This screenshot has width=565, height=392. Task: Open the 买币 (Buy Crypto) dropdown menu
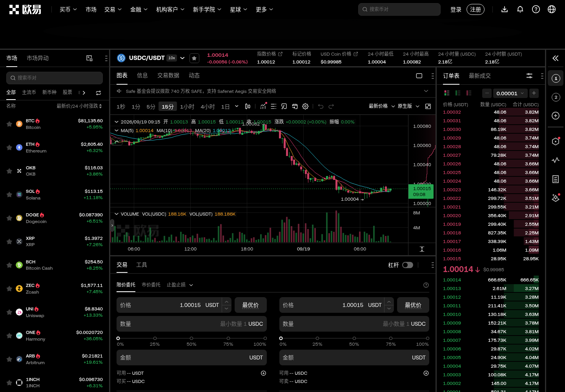(68, 9)
